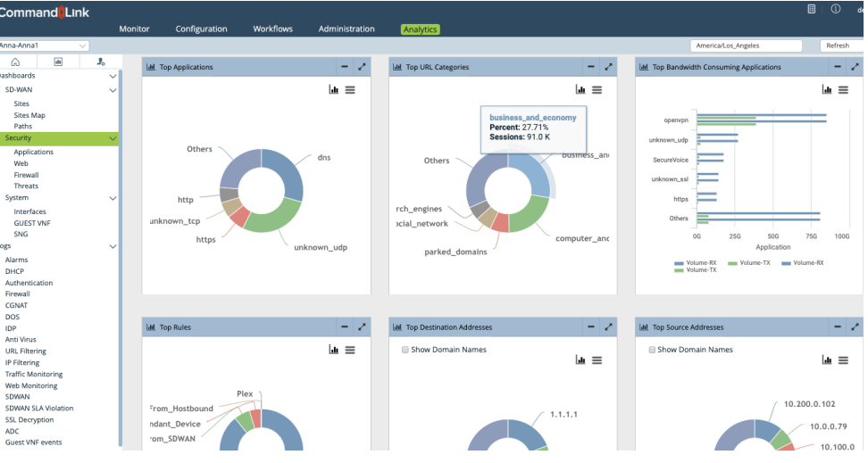Open Interfaces under System
The image size is (868, 463).
coord(29,211)
